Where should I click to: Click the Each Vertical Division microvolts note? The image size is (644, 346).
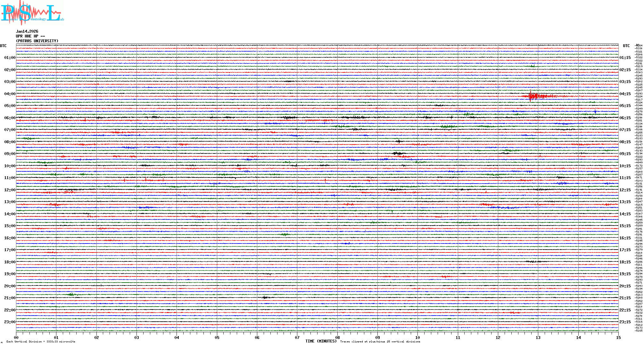[x=41, y=342]
